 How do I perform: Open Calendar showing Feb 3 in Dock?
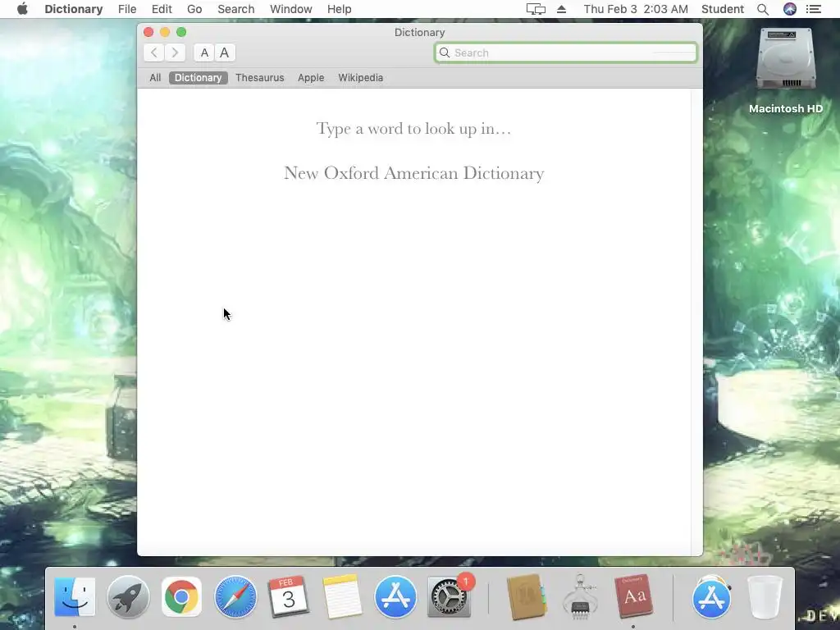click(288, 596)
